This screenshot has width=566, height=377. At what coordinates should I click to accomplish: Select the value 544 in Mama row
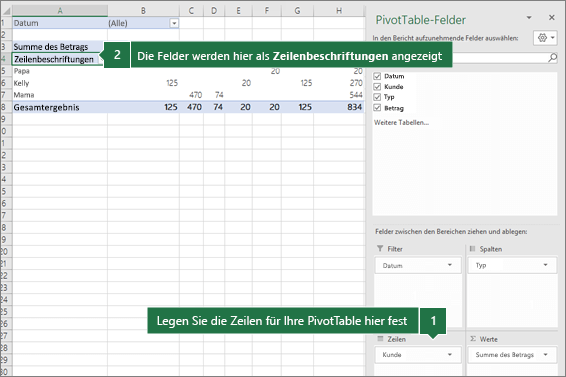click(x=339, y=95)
